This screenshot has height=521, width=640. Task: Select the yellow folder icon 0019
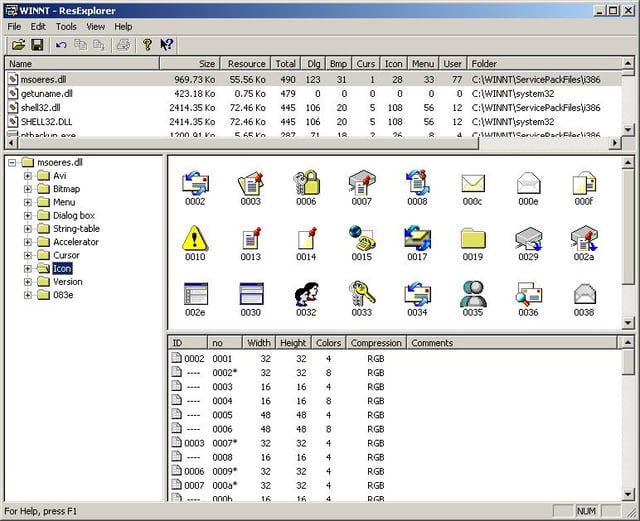pyautogui.click(x=473, y=243)
